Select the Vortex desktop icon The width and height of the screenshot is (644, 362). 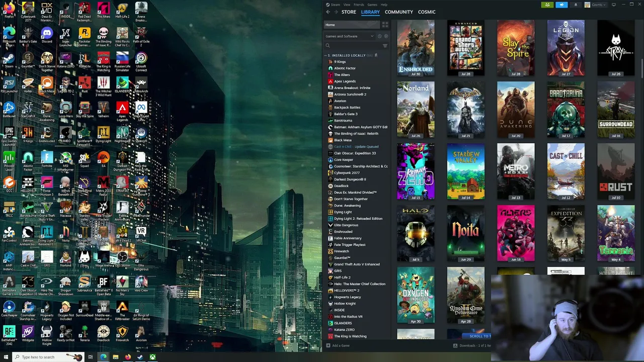(x=28, y=85)
